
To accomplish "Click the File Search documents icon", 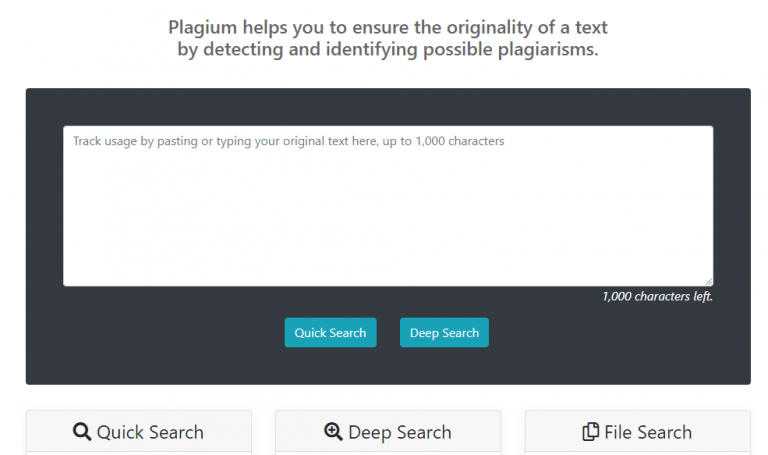I will coord(591,432).
